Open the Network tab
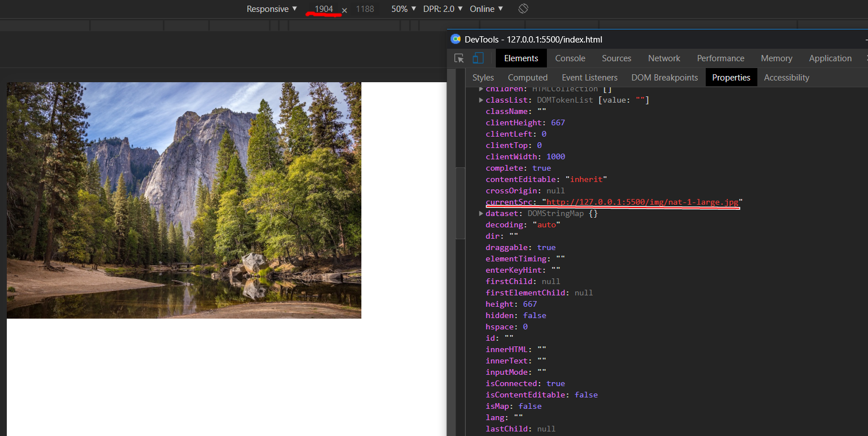The image size is (868, 436). coord(664,58)
